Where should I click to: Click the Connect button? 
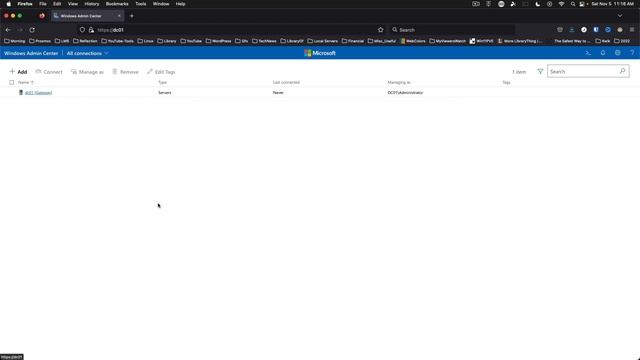click(49, 72)
